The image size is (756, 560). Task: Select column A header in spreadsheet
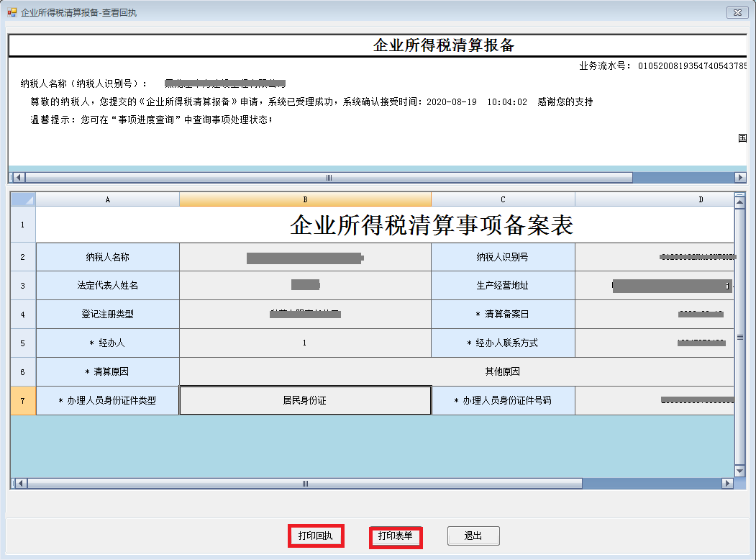107,199
